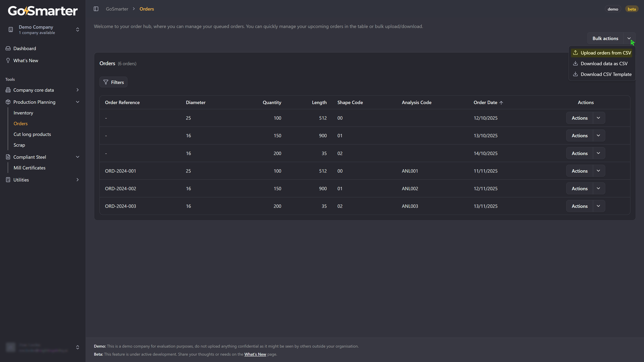Open the ORD-2024-001 row Actions dropdown arrow
This screenshot has width=644, height=362.
click(x=599, y=171)
